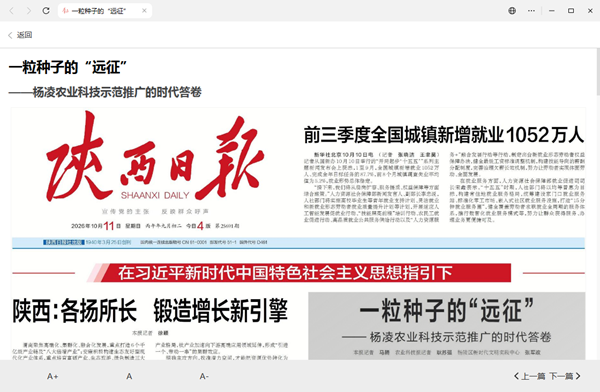Screen dimensions: 600x392
Task: Close the 一粒种子的"远征" tab
Action: click(144, 11)
